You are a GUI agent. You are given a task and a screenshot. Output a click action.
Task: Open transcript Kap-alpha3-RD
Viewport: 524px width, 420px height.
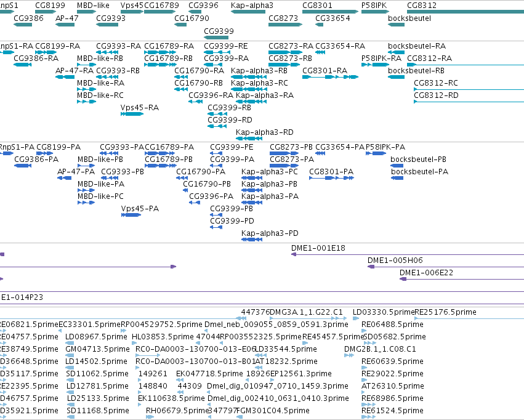pos(264,132)
